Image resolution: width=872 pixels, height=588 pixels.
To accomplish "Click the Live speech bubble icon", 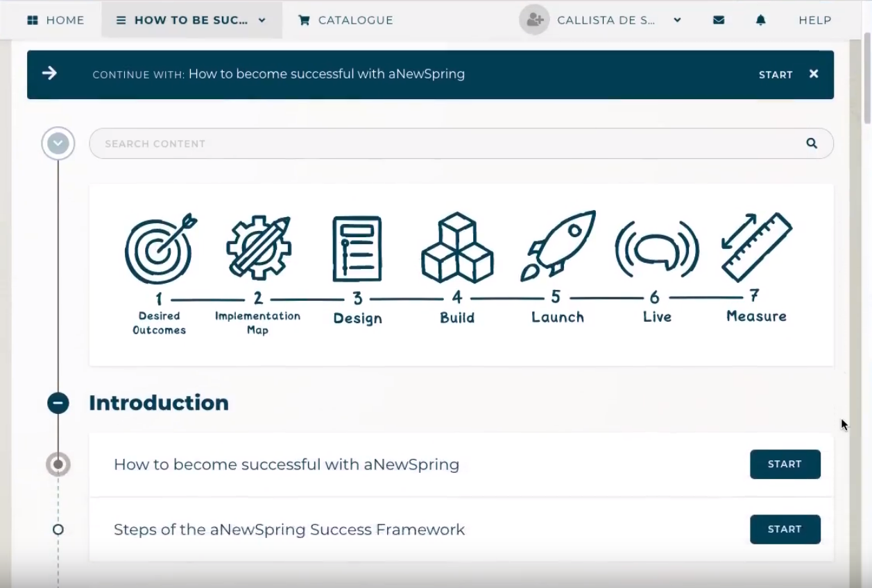I will [656, 250].
